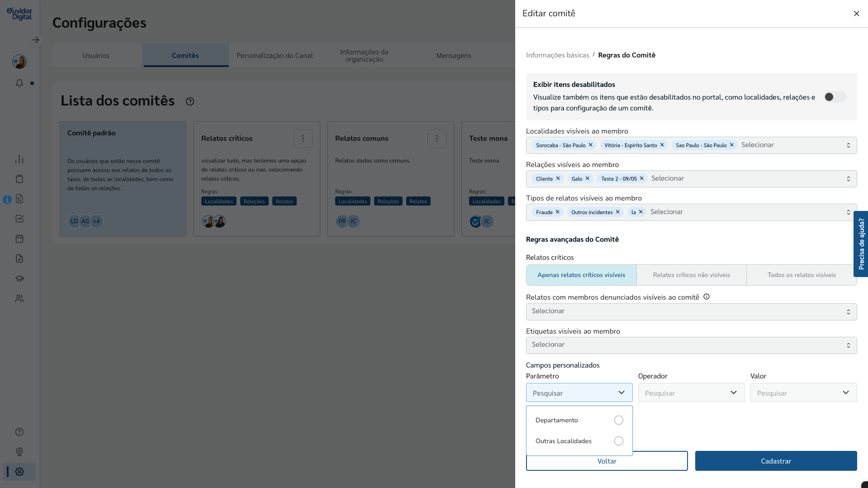Go to Informações básicas breadcrumb step
This screenshot has height=488, width=868.
(x=557, y=55)
